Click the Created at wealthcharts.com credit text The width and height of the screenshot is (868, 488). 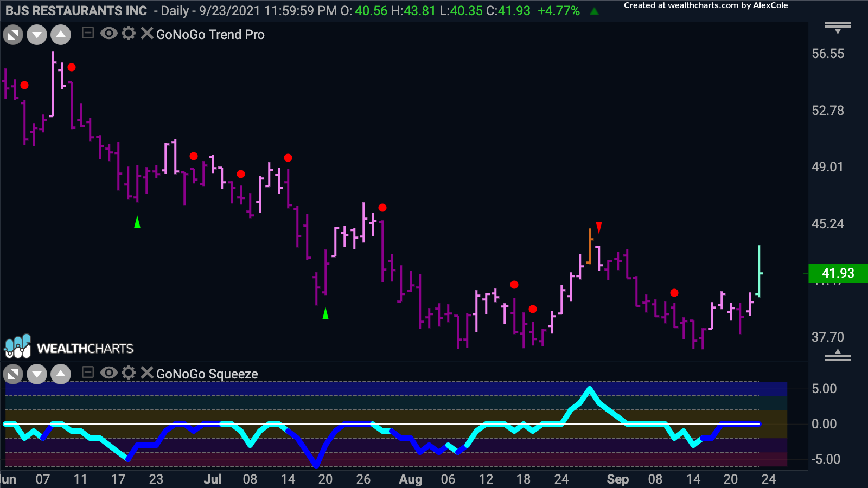click(706, 5)
